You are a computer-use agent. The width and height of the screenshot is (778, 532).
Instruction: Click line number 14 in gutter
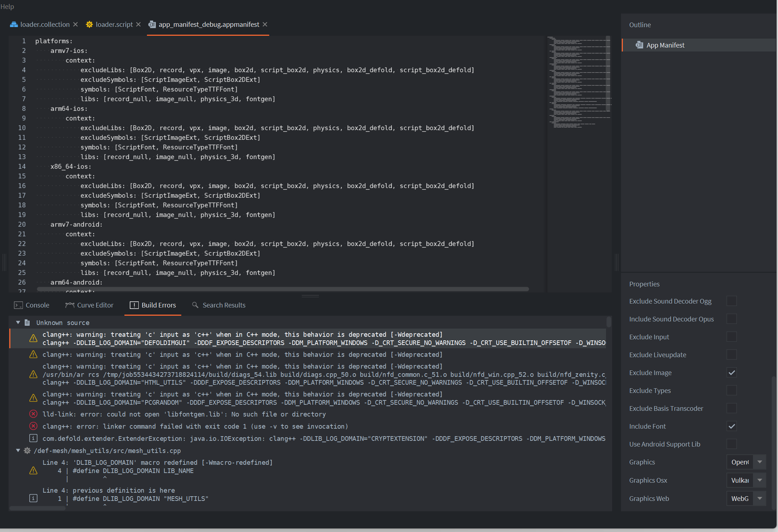coord(22,166)
